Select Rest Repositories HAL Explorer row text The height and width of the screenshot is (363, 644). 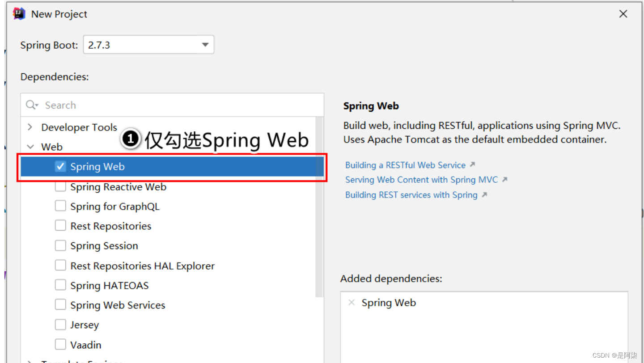pos(143,266)
